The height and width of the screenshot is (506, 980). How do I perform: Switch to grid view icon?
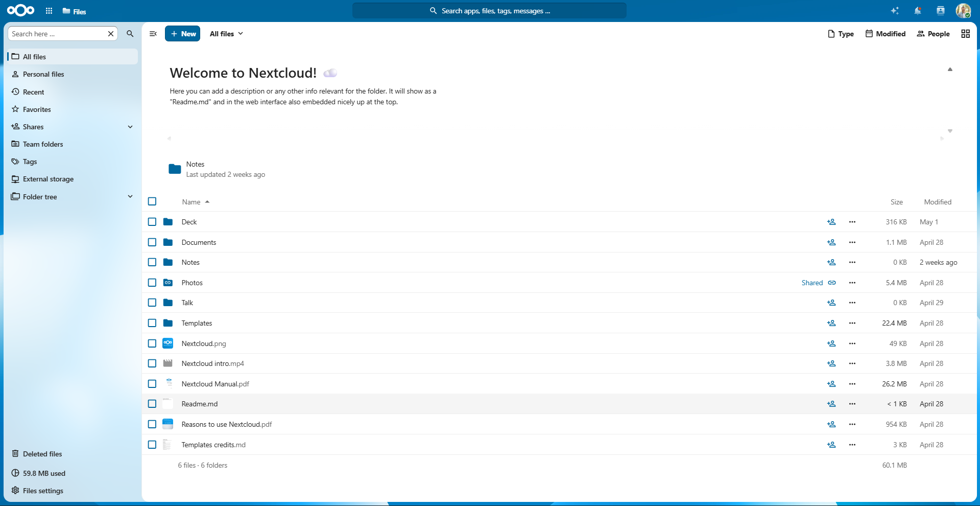[965, 34]
